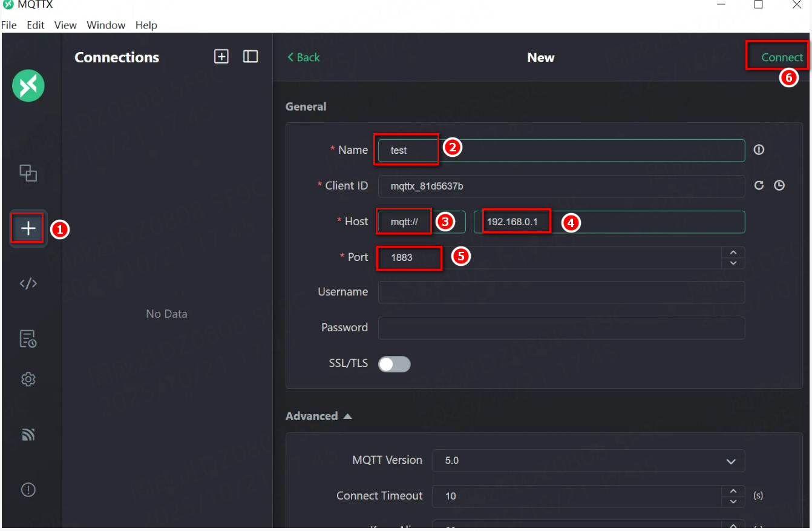Open the Connections page icon in sidebar
Viewport: 812px width, 531px height.
(x=28, y=173)
